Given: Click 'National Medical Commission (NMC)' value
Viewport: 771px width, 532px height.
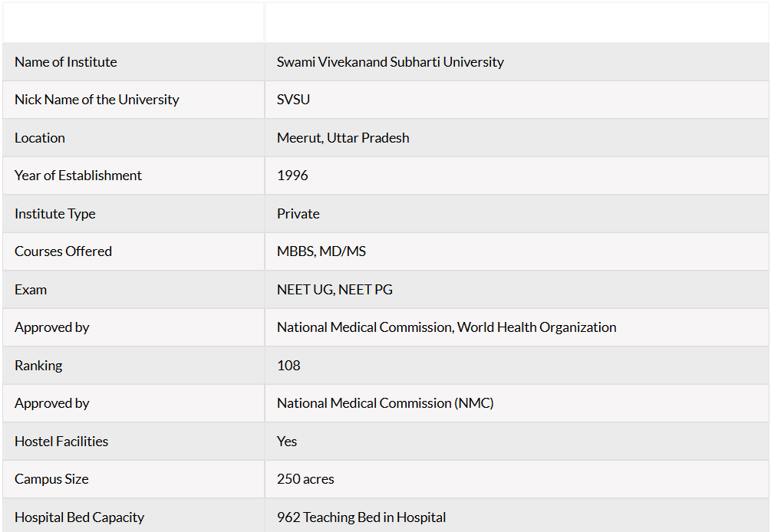Looking at the screenshot, I should [x=385, y=403].
